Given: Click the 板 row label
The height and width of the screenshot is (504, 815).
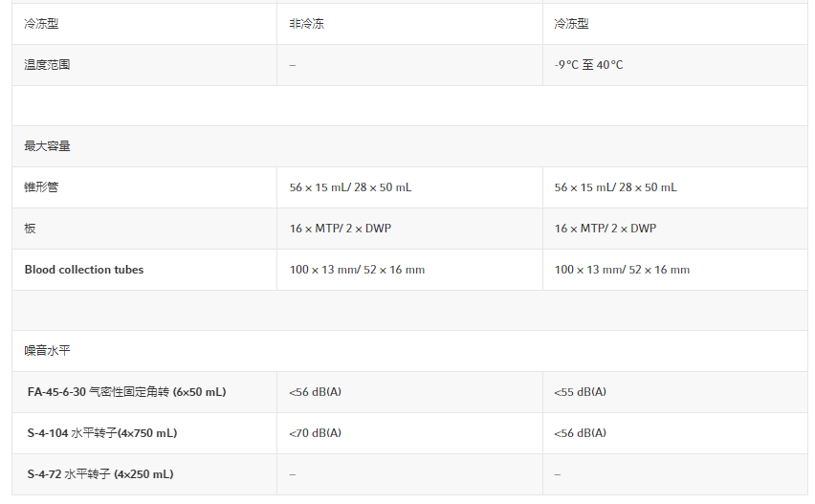Looking at the screenshot, I should click(30, 229).
